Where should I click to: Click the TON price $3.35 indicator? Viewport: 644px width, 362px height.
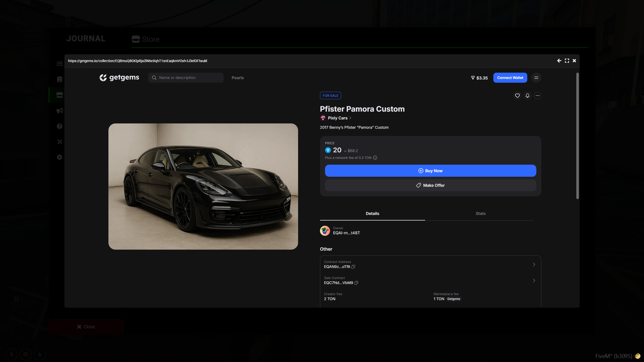pyautogui.click(x=479, y=78)
